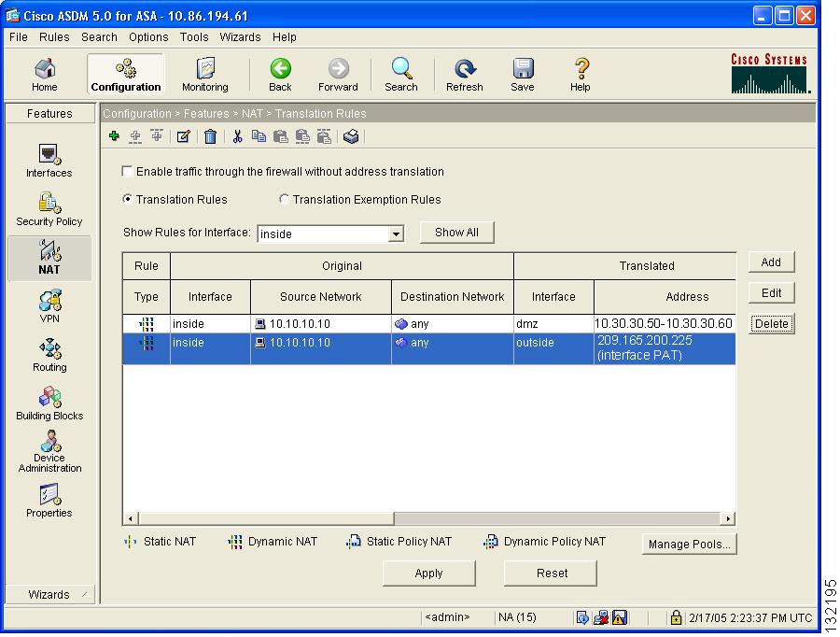Click the Source Network column header

click(320, 296)
